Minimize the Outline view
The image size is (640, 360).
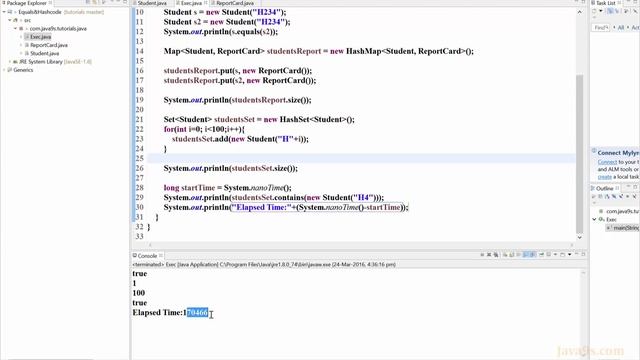tap(629, 187)
